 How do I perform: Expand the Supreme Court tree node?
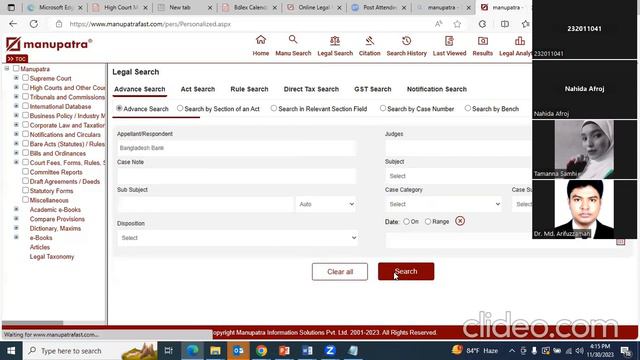[x=16, y=78]
